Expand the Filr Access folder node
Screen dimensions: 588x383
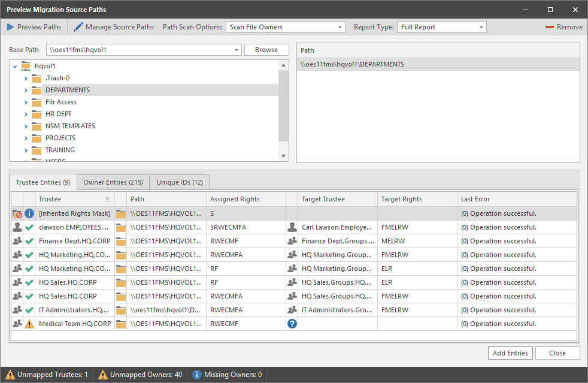[x=26, y=102]
